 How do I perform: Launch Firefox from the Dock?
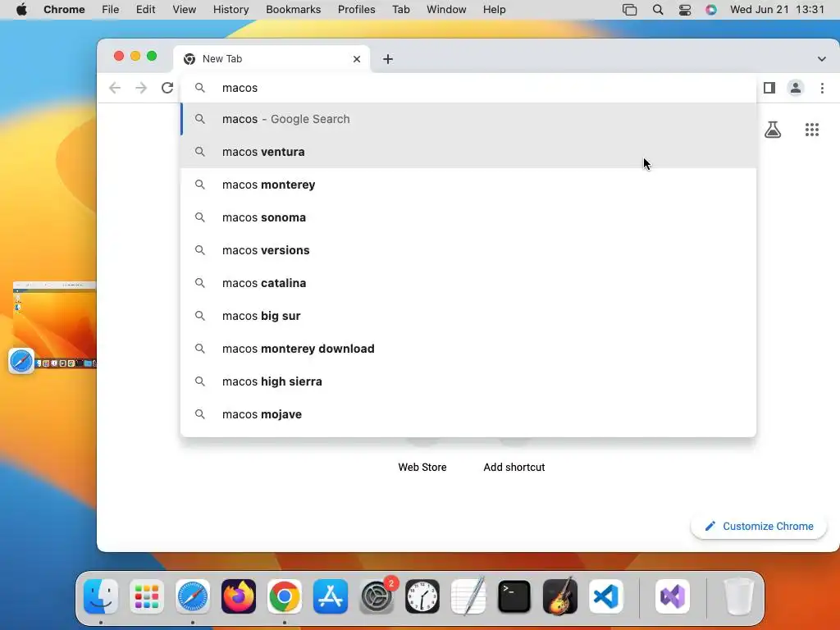[x=239, y=596]
